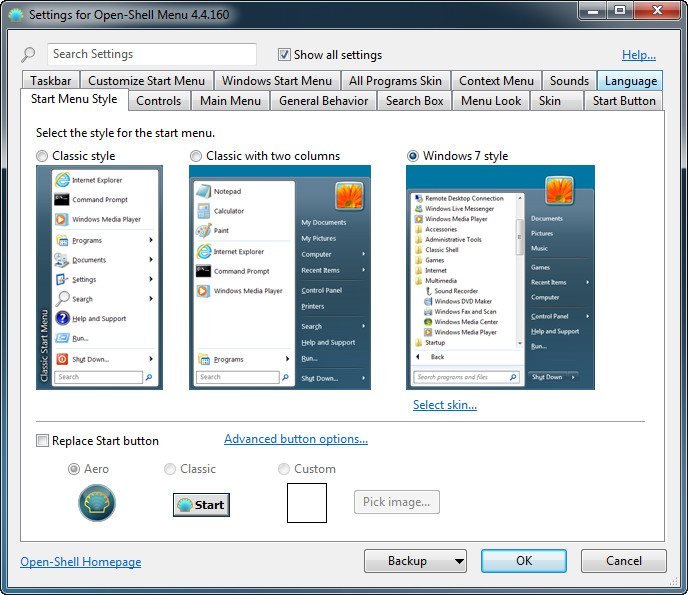Click the search magnifier icon beside Search Settings
Viewport: 688px width, 595px height.
point(29,54)
